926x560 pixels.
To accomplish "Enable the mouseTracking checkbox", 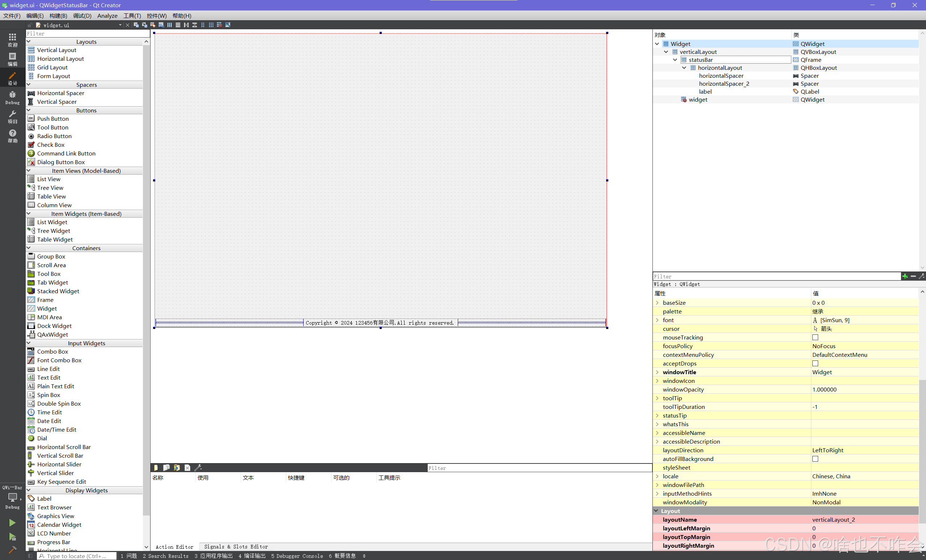I will (815, 337).
